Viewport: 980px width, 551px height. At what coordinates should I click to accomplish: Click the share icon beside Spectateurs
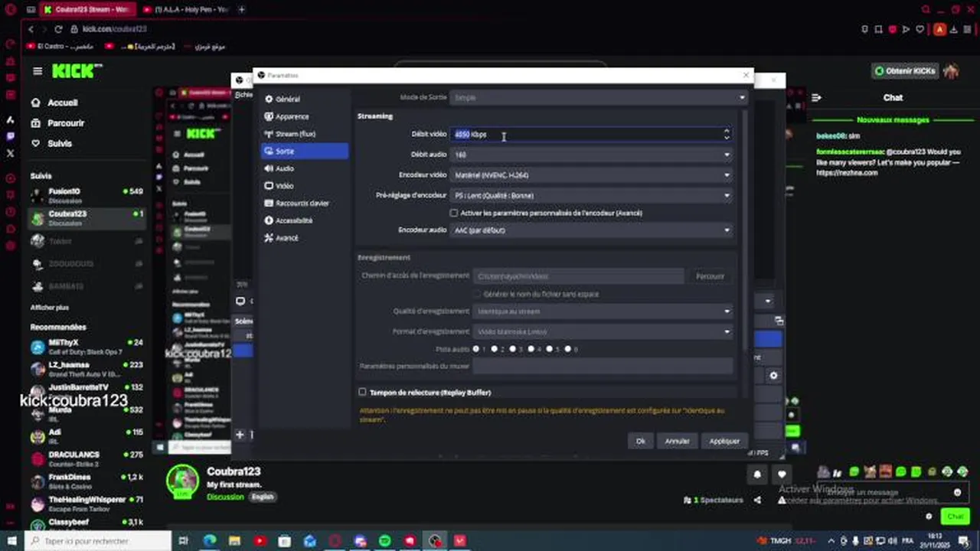(x=757, y=500)
